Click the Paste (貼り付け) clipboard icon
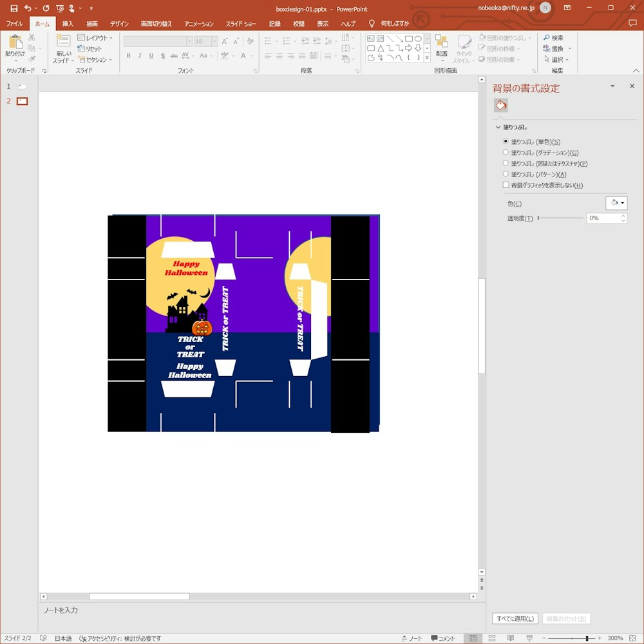The height and width of the screenshot is (644, 644). [x=15, y=45]
